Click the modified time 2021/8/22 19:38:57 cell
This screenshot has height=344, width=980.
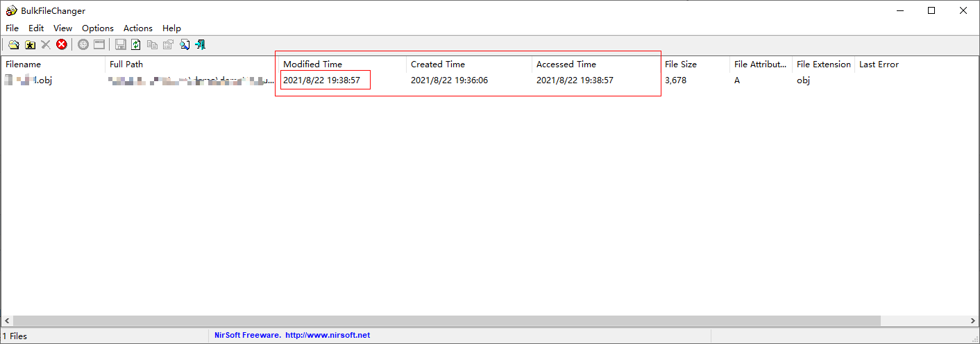pos(321,80)
